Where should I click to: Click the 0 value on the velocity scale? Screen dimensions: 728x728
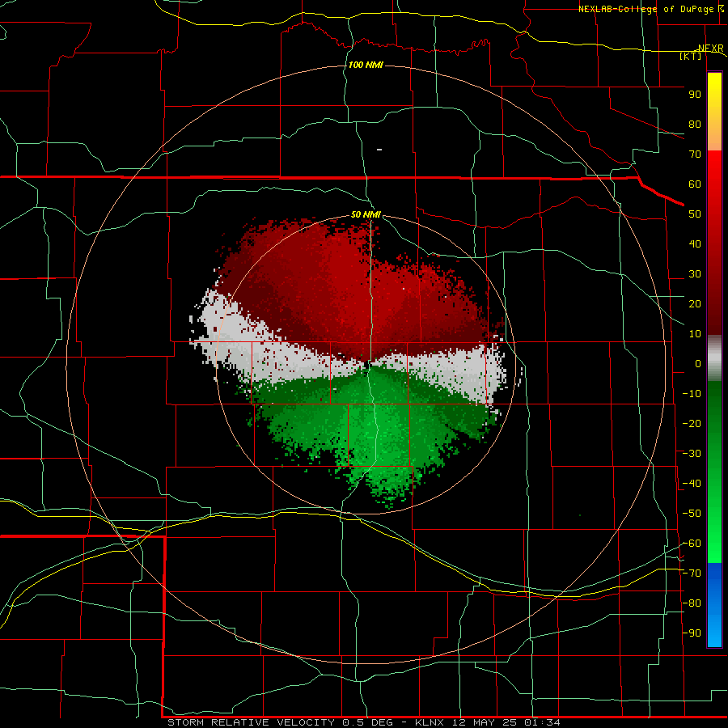click(x=698, y=363)
